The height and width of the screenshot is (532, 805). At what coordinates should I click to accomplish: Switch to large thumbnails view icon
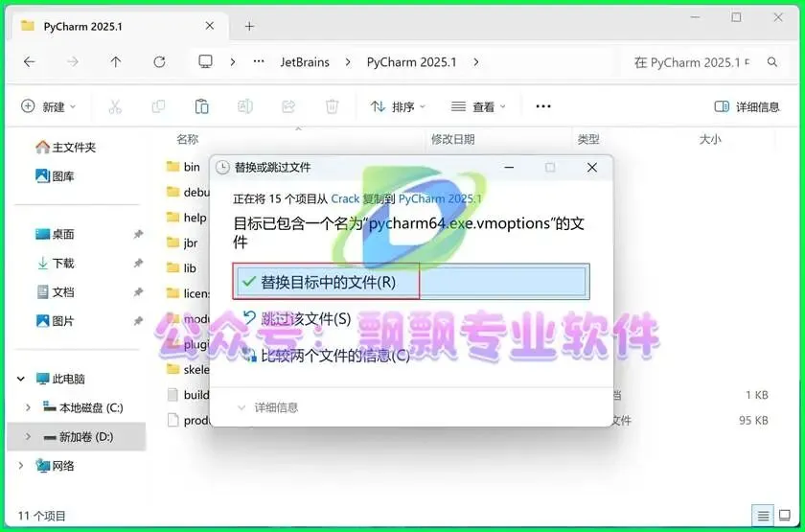785,516
